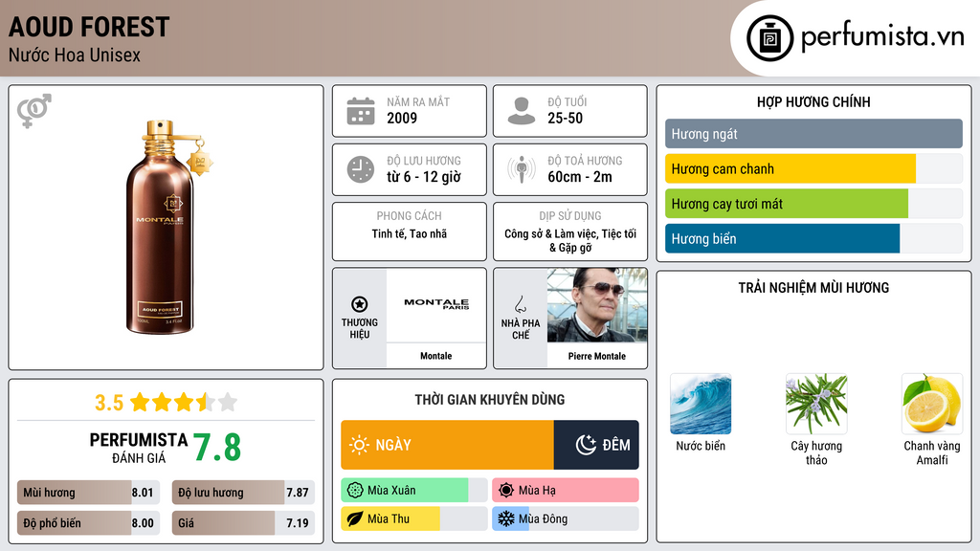Click the calendar icon beside Năm ra mắt

[361, 111]
